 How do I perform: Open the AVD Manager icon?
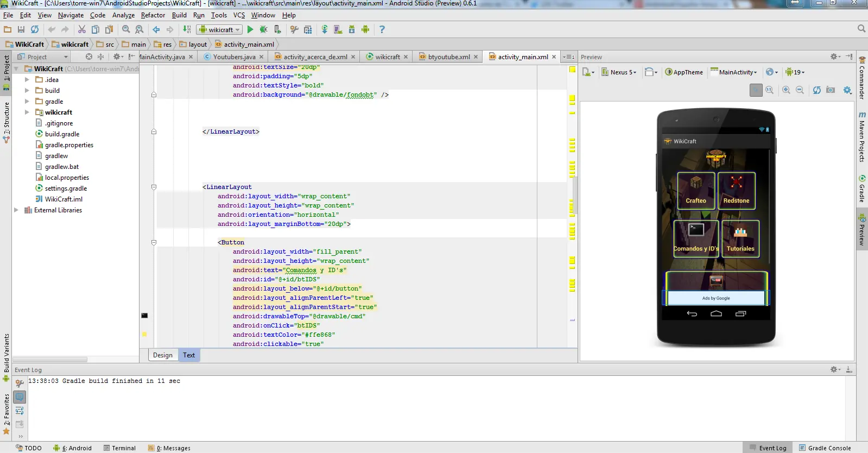(338, 29)
